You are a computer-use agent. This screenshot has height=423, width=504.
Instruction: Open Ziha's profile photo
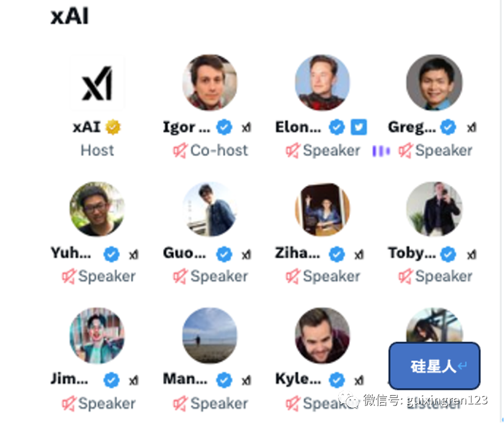click(x=322, y=209)
